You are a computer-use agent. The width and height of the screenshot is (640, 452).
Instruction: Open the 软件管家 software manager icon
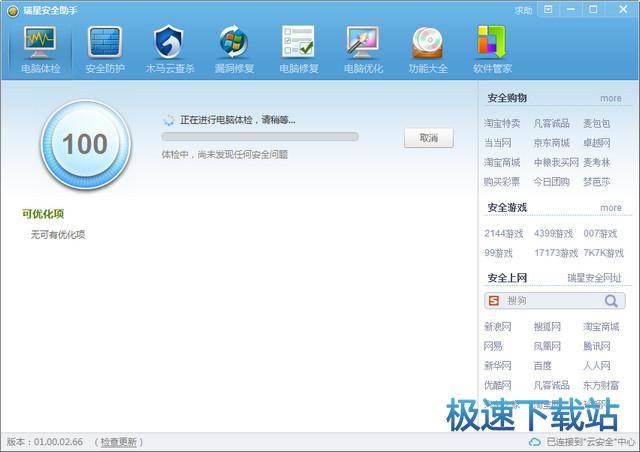click(x=492, y=42)
